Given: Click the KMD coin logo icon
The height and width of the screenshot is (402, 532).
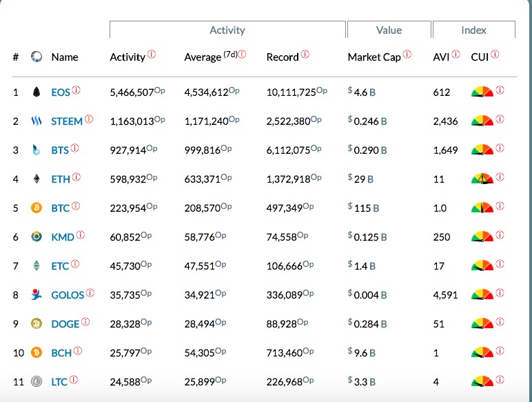Looking at the screenshot, I should click(x=37, y=237).
